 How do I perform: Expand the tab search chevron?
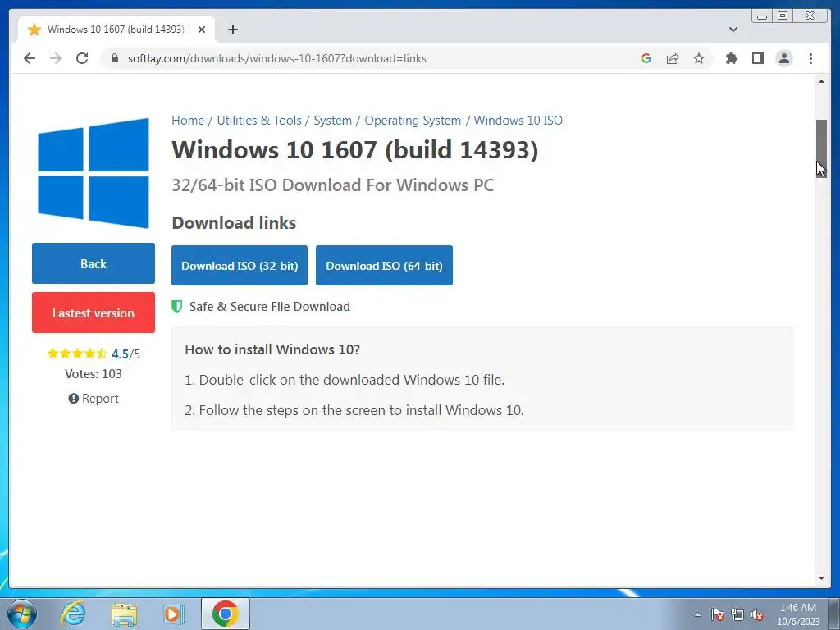click(x=733, y=30)
